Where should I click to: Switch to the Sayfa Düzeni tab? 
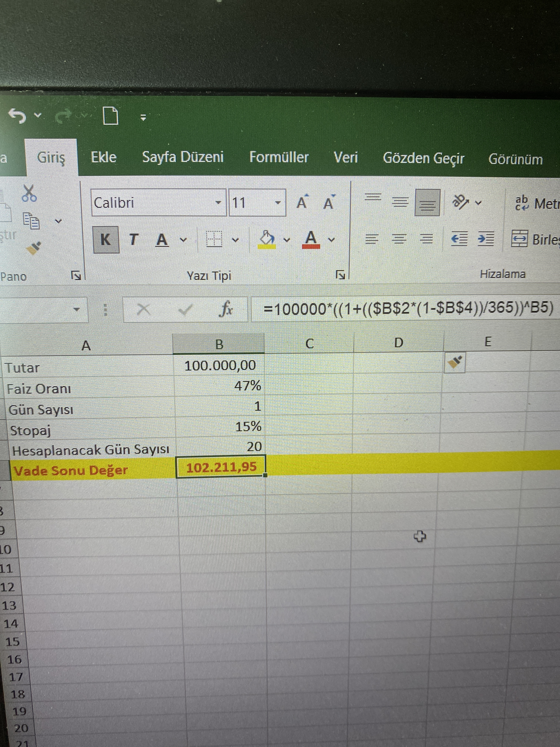pos(183,157)
